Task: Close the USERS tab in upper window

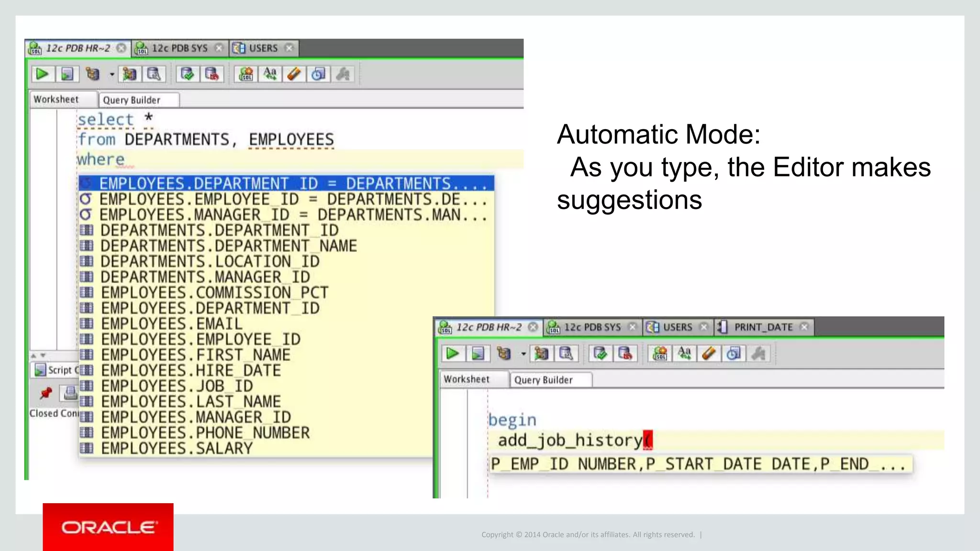Action: [x=289, y=48]
